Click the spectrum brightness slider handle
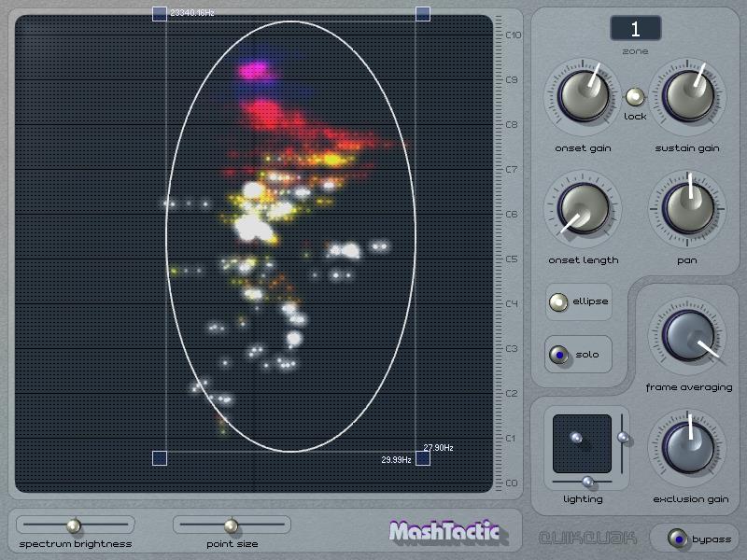Viewport: 747px width, 560px height. pos(74,525)
